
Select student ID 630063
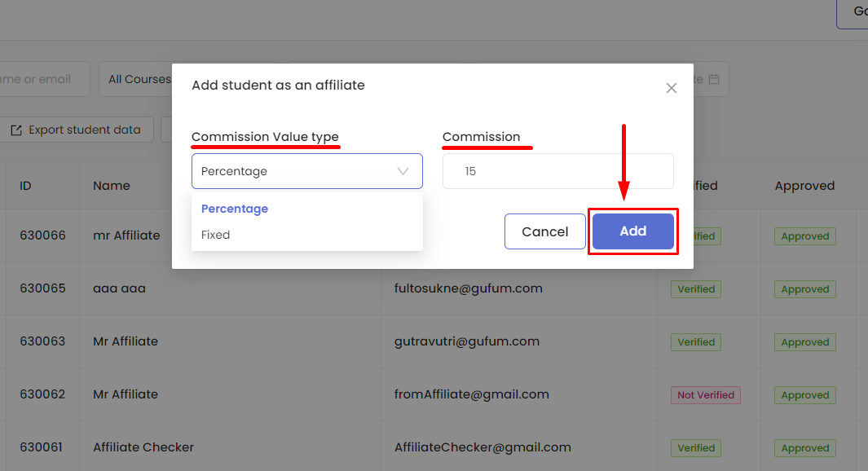pos(42,341)
